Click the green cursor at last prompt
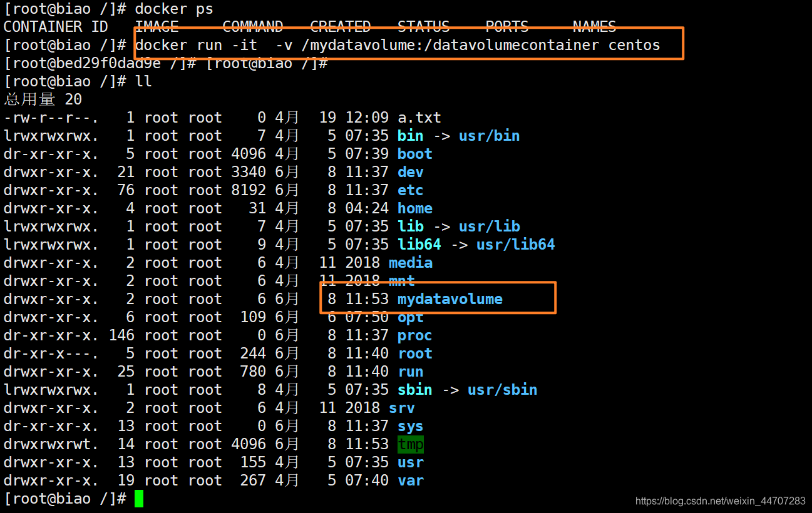This screenshot has height=513, width=812. tap(139, 499)
